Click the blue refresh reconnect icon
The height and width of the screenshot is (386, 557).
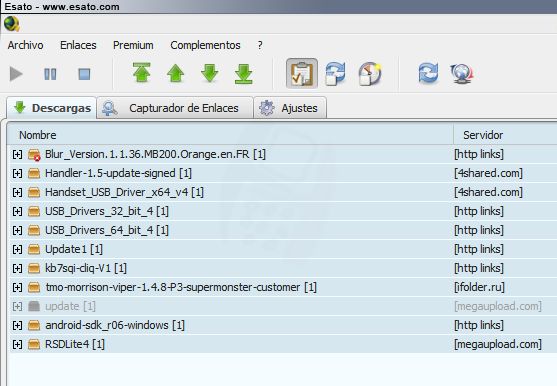point(428,73)
